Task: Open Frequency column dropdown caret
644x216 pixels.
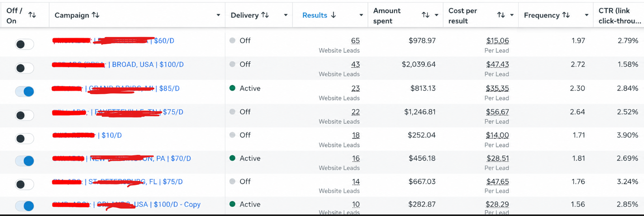Action: tap(586, 15)
